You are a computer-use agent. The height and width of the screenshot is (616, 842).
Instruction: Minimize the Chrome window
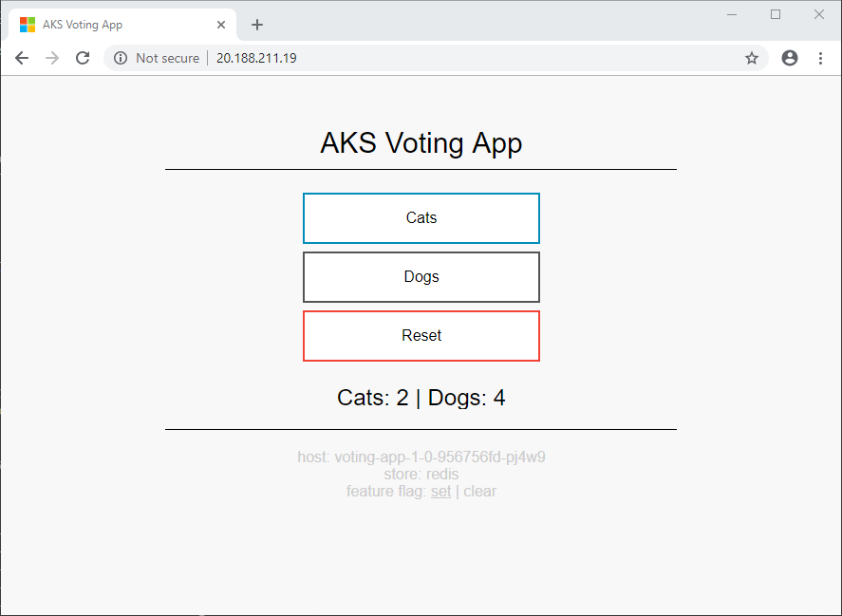[x=733, y=14]
